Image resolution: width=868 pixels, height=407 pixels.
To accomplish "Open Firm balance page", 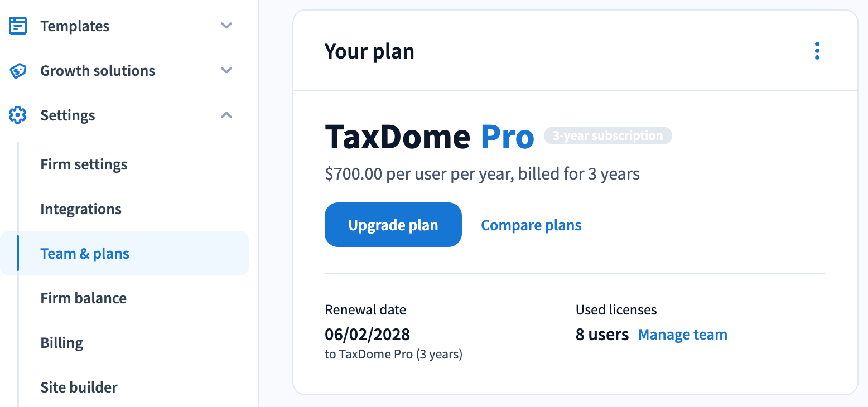I will tap(84, 298).
